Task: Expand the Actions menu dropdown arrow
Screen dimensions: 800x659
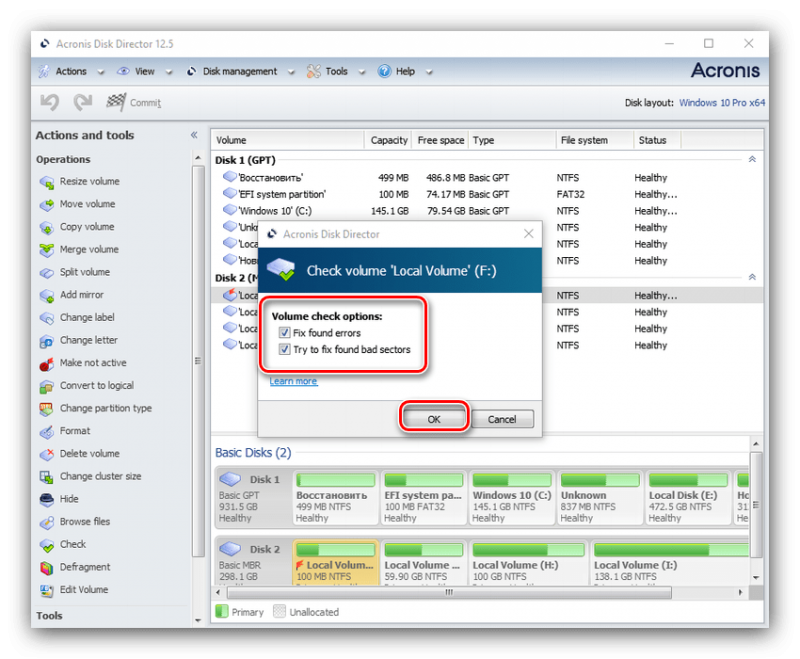Action: click(x=101, y=72)
